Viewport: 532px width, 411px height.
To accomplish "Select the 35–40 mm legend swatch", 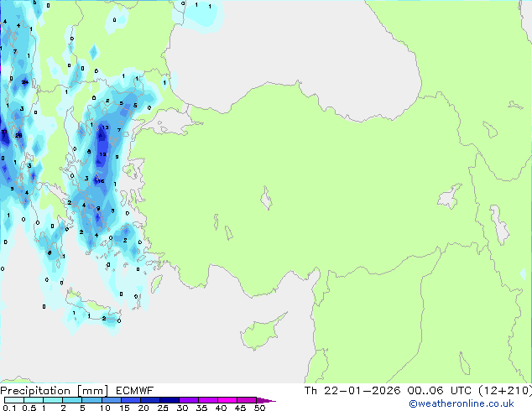I will click(x=207, y=400).
